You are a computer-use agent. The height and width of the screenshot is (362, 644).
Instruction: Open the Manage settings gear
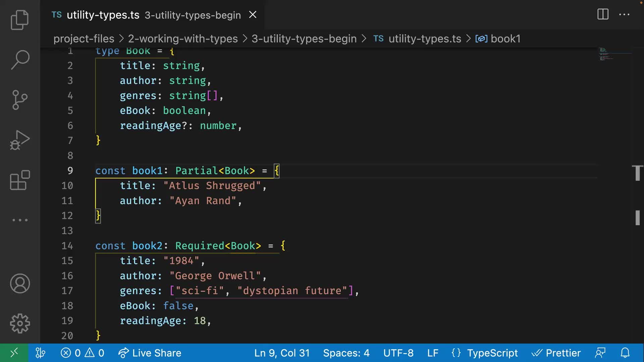click(x=20, y=323)
